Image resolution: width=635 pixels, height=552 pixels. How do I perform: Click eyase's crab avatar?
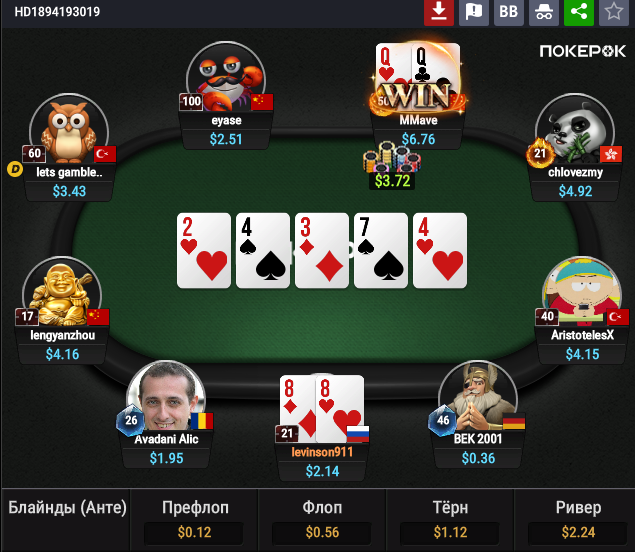pyautogui.click(x=226, y=77)
